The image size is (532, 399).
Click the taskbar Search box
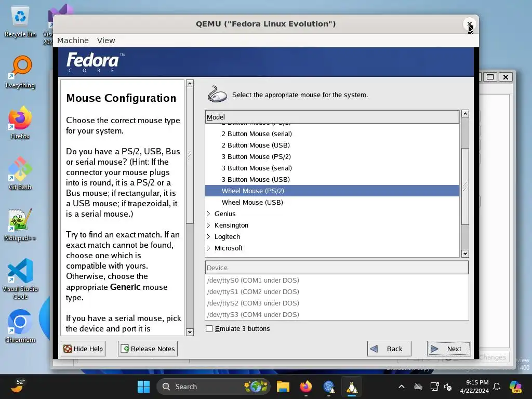coord(214,387)
